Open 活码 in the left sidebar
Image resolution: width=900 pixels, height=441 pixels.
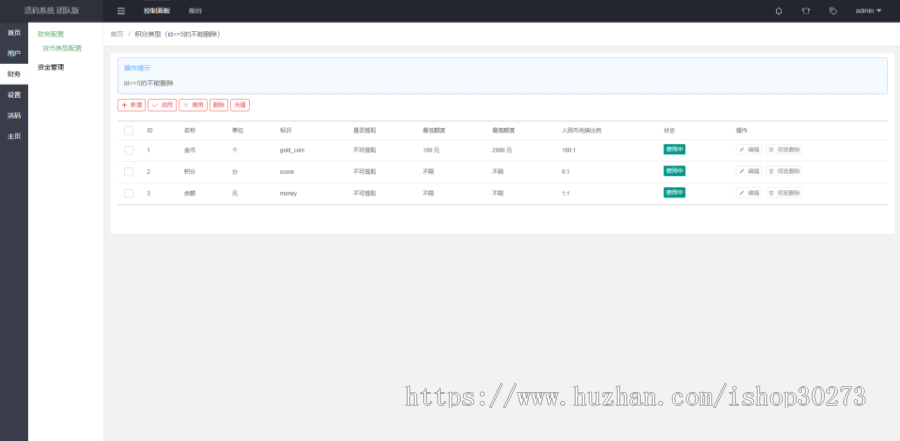tap(14, 115)
